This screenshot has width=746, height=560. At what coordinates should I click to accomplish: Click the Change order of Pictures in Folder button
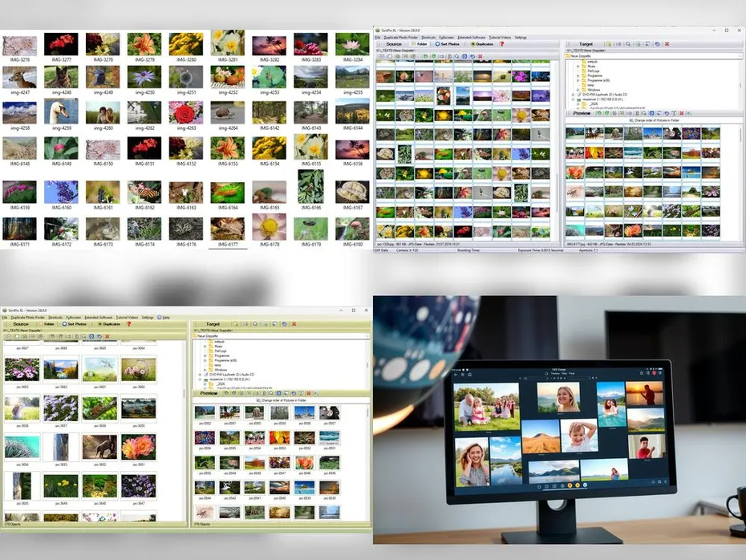[x=657, y=120]
